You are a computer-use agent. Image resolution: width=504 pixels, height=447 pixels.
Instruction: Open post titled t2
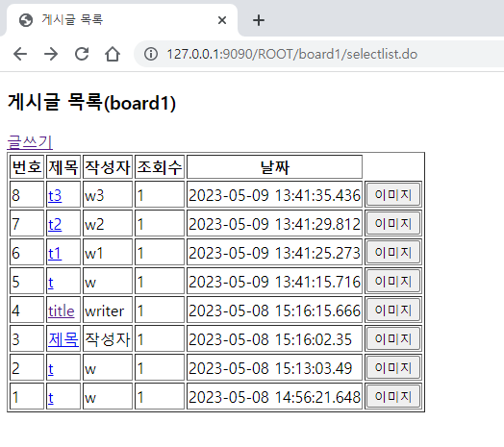(x=55, y=224)
